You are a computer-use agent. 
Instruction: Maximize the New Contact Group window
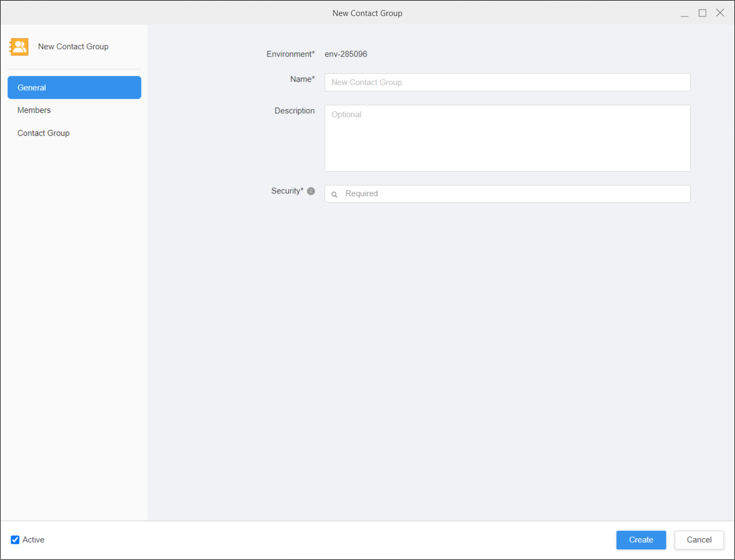[x=702, y=13]
